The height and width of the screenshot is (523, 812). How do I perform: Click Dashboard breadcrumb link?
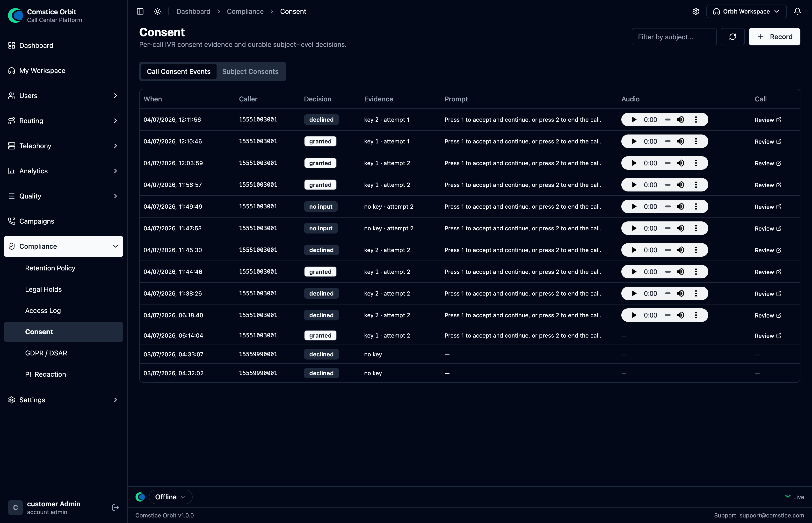coord(193,12)
